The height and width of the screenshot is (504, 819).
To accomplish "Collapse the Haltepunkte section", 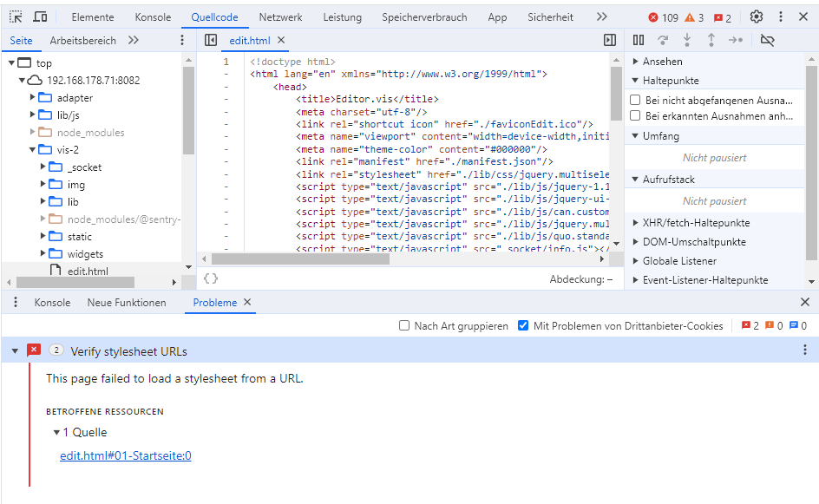I will point(636,81).
